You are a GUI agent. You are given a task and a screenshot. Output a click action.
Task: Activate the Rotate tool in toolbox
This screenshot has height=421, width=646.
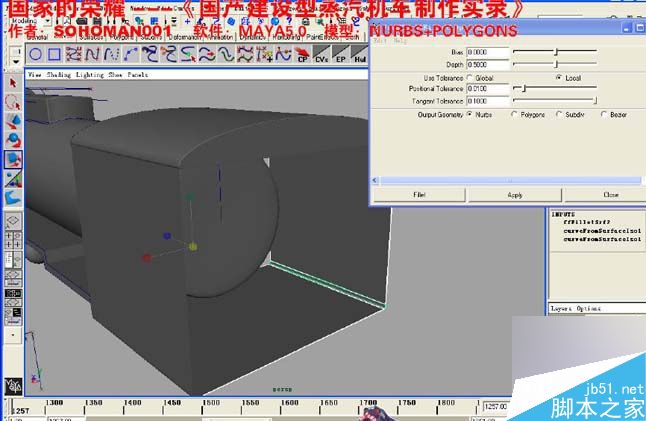13,140
